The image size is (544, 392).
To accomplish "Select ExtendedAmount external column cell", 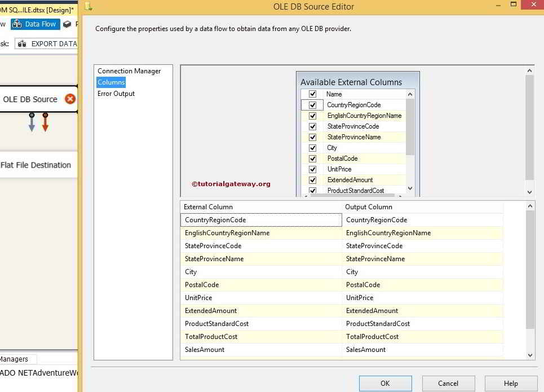I will point(261,311).
